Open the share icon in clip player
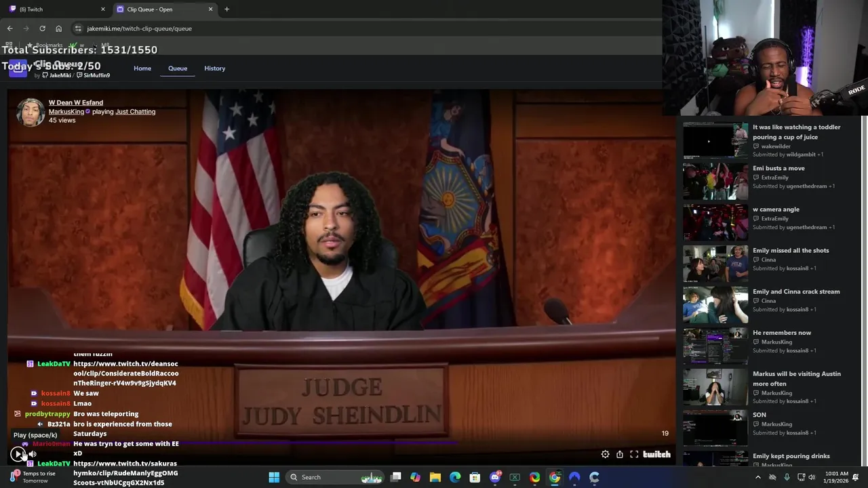868x488 pixels. click(x=620, y=454)
